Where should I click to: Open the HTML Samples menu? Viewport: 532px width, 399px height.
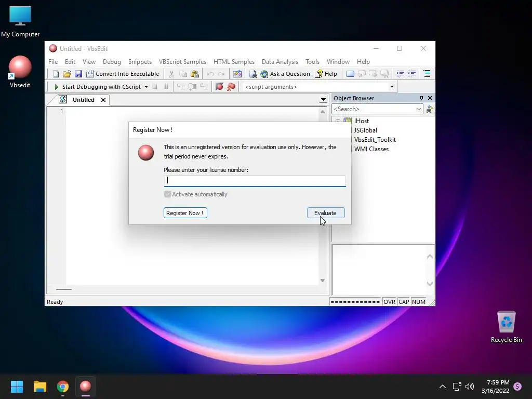234,62
